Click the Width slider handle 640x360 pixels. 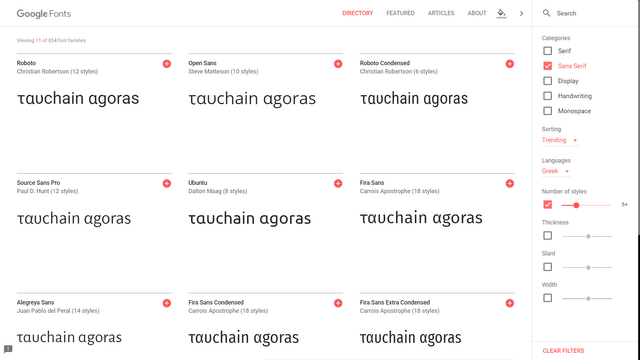click(x=588, y=298)
